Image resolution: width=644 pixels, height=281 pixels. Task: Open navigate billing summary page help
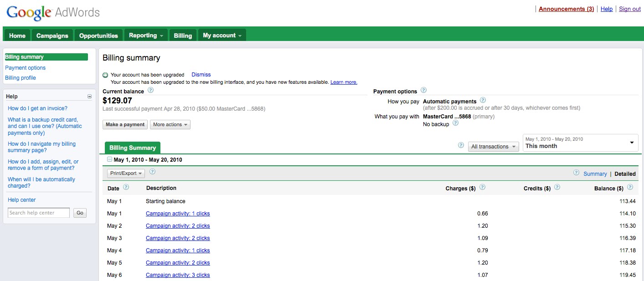(41, 147)
